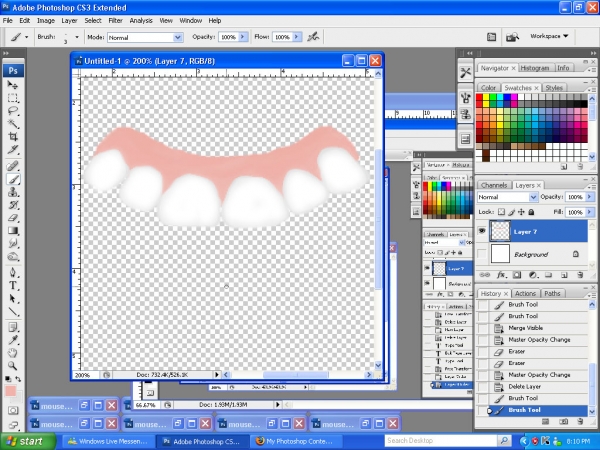Select the Magic Wand tool
Screen dimensions: 600x450
[13, 124]
